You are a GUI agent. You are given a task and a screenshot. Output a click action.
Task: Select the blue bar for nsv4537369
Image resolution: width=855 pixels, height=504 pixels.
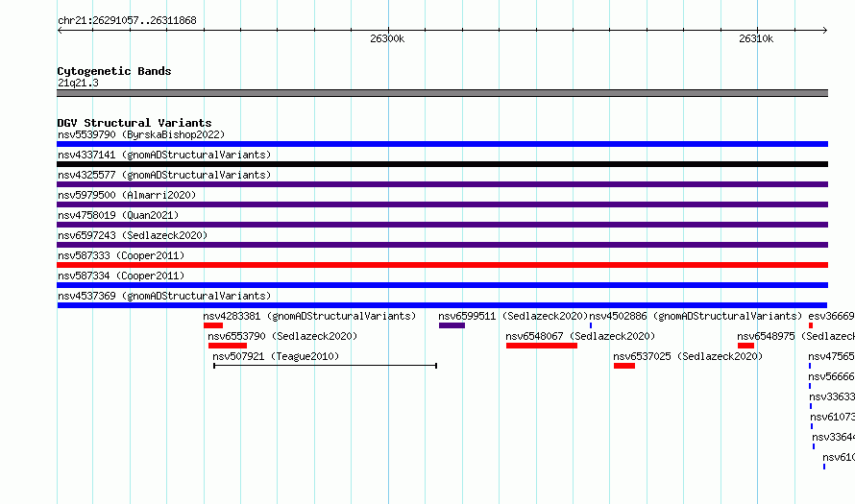(442, 305)
